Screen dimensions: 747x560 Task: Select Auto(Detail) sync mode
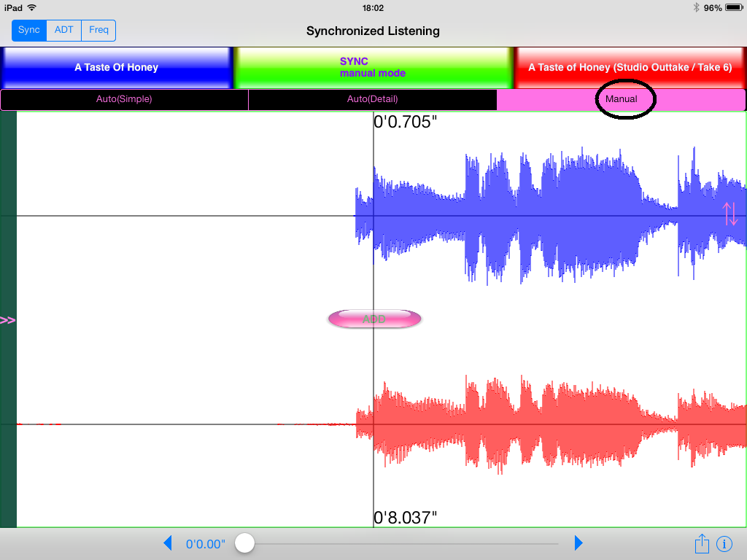(373, 99)
